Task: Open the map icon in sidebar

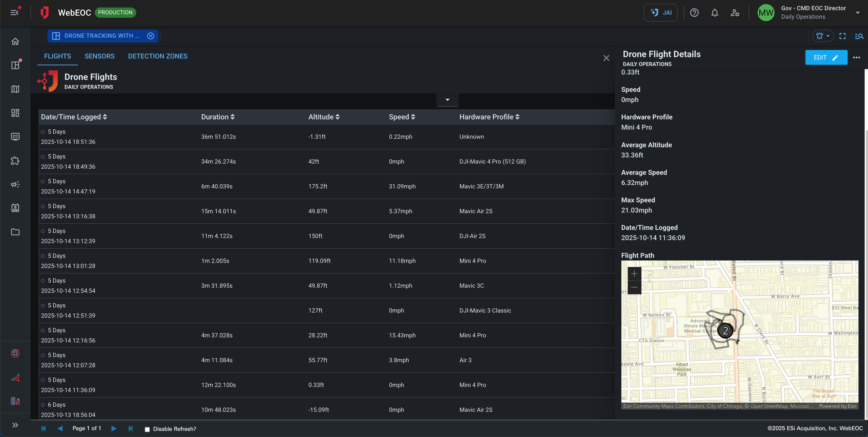Action: coord(15,89)
